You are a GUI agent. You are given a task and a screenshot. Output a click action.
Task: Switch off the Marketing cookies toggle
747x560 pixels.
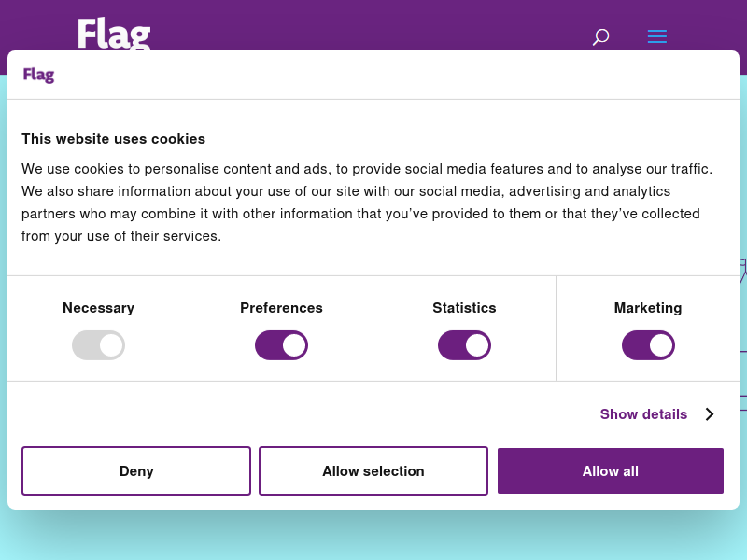[x=648, y=345]
